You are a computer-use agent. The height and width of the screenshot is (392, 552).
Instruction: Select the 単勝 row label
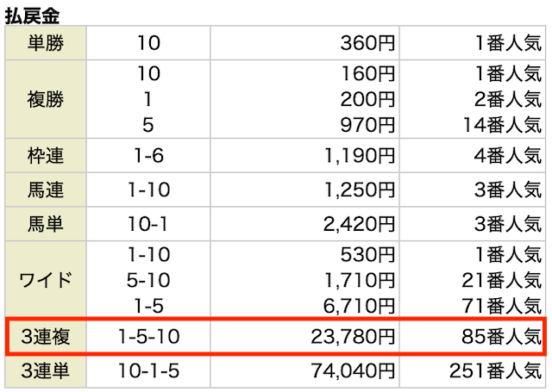click(46, 43)
